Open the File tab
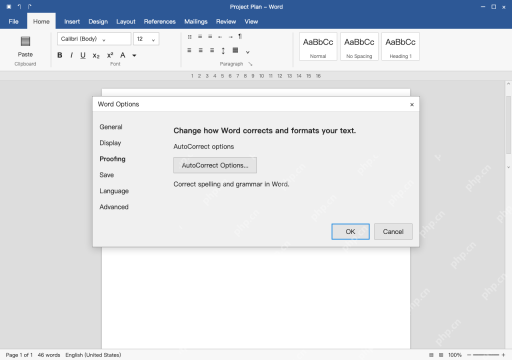Viewport: 512px width, 360px height. click(x=14, y=22)
